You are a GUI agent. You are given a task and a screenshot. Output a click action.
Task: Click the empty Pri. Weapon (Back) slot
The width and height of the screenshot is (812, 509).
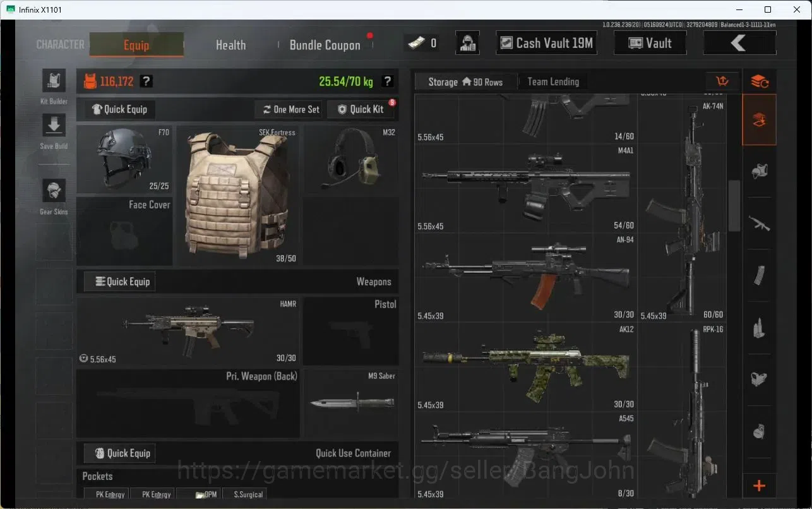[x=188, y=404]
